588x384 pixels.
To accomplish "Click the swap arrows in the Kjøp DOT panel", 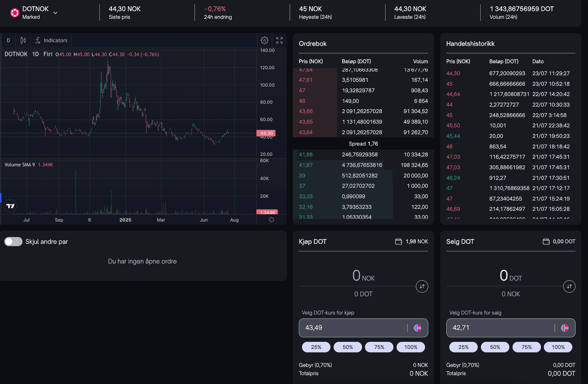I will pyautogui.click(x=422, y=286).
